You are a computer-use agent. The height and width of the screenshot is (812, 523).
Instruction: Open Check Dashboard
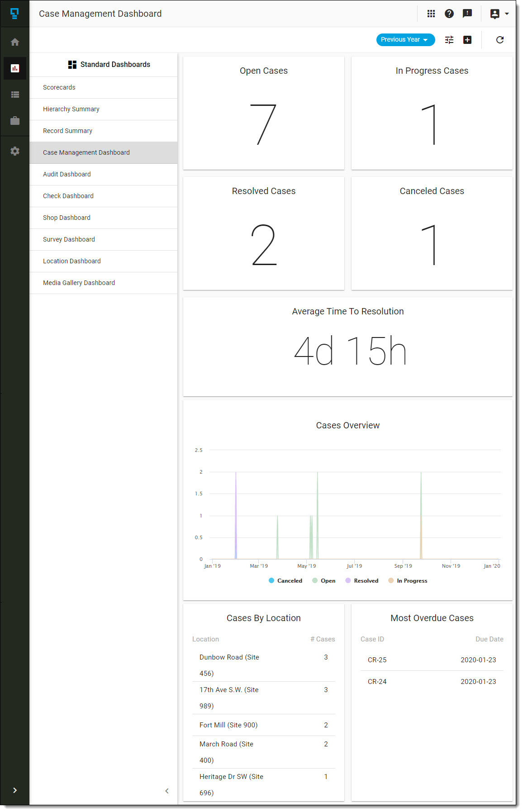coord(104,196)
